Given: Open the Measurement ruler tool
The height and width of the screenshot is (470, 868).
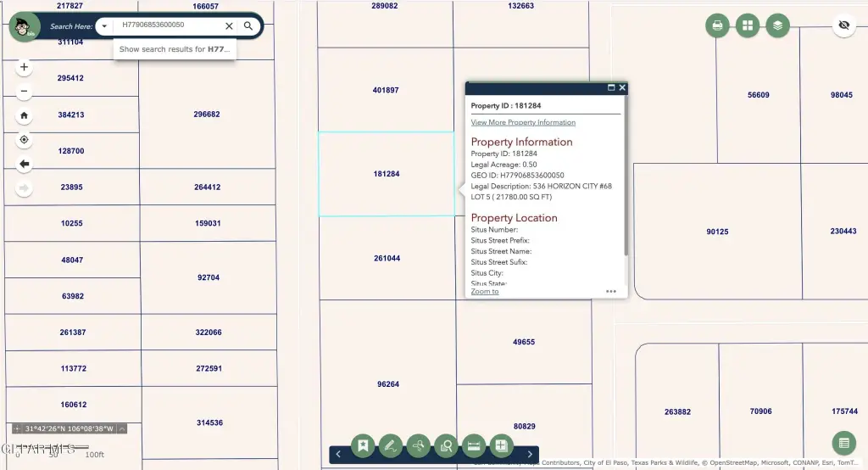Looking at the screenshot, I should pos(474,445).
